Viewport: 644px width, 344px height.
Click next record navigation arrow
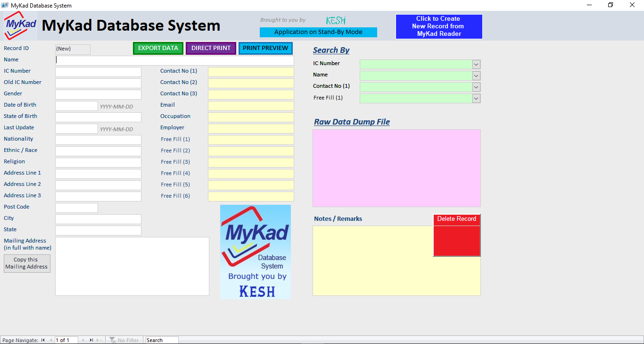(x=84, y=340)
